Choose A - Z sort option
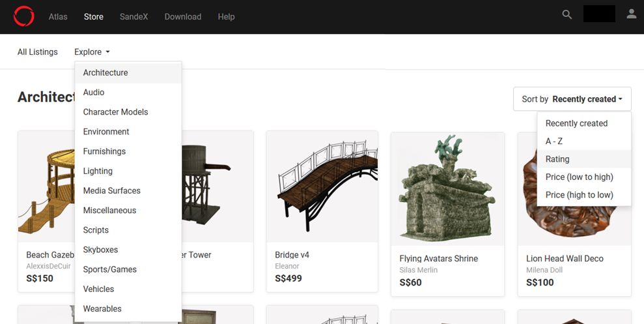 pyautogui.click(x=554, y=141)
